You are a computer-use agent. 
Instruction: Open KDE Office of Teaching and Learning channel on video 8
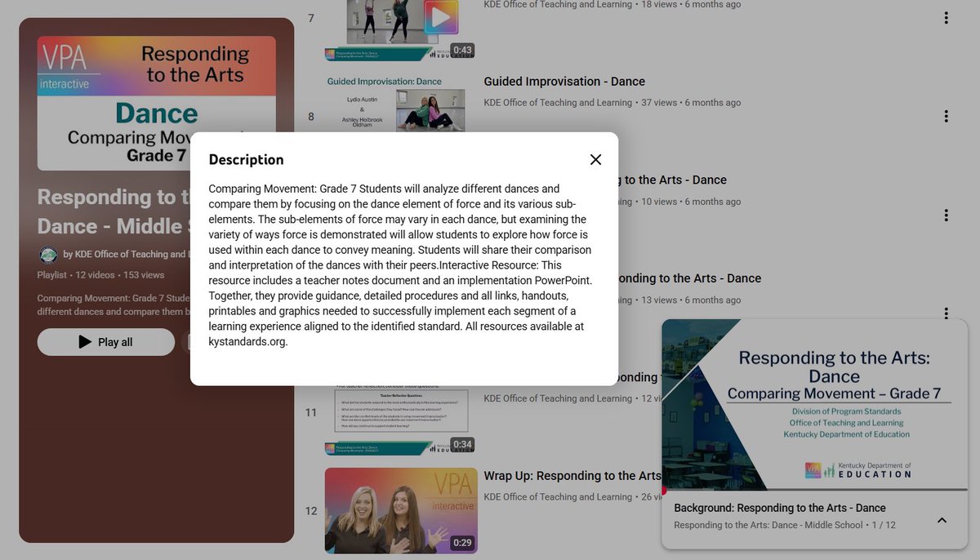pyautogui.click(x=558, y=103)
